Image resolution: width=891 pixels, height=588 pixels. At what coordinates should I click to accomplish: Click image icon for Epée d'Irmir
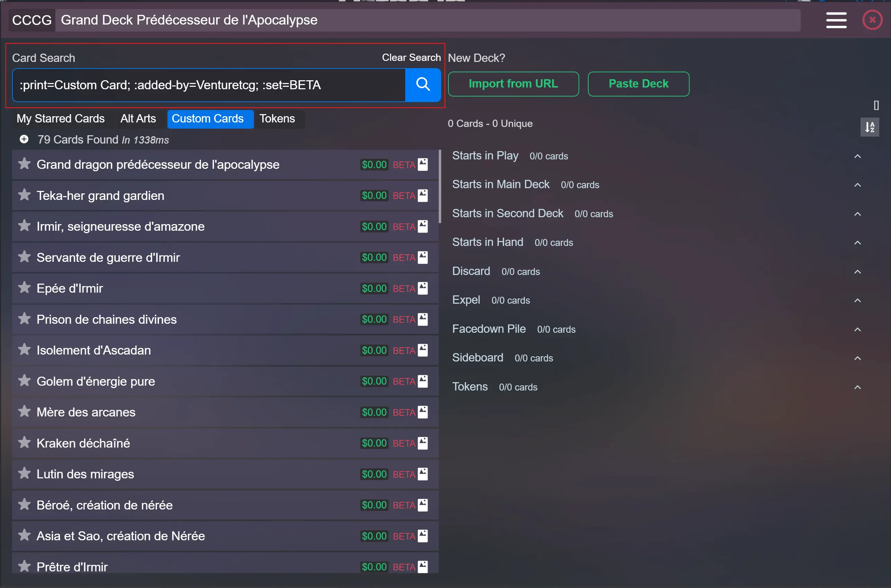click(423, 288)
